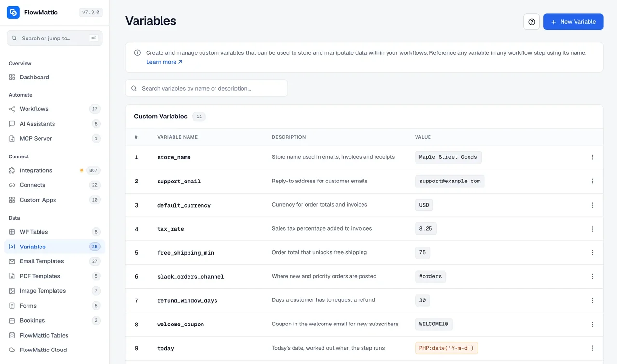Click the variables search box
617x364 pixels.
(206, 89)
